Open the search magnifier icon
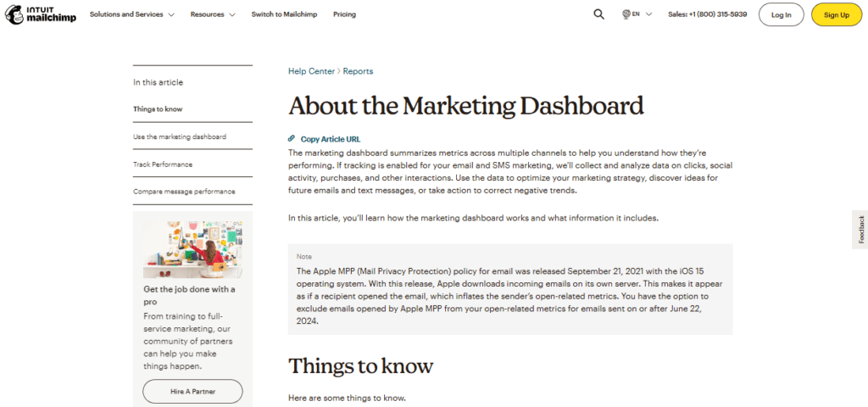The width and height of the screenshot is (868, 407). coord(598,14)
